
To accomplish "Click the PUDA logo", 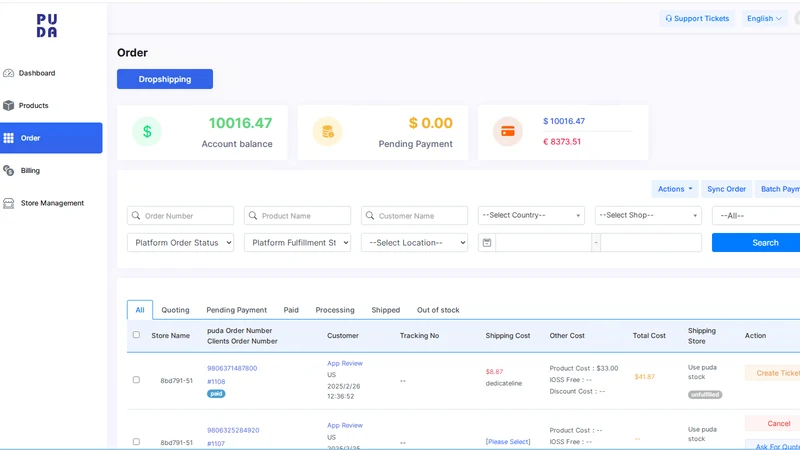I will tap(46, 26).
